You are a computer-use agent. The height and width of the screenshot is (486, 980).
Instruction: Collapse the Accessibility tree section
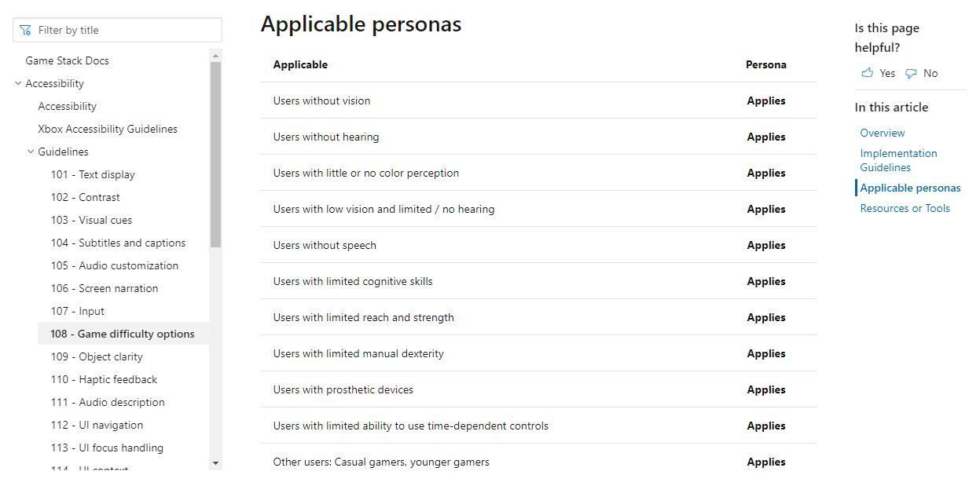tap(18, 83)
